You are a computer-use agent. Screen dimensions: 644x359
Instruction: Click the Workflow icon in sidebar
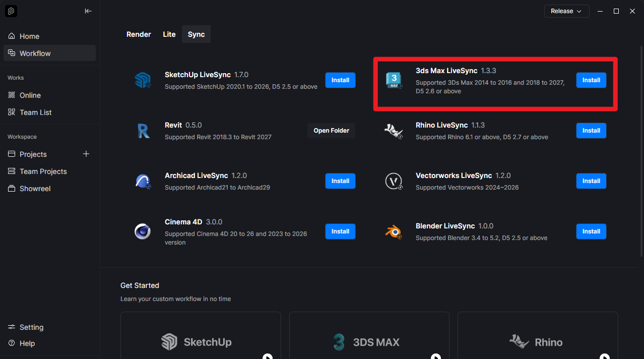(12, 53)
